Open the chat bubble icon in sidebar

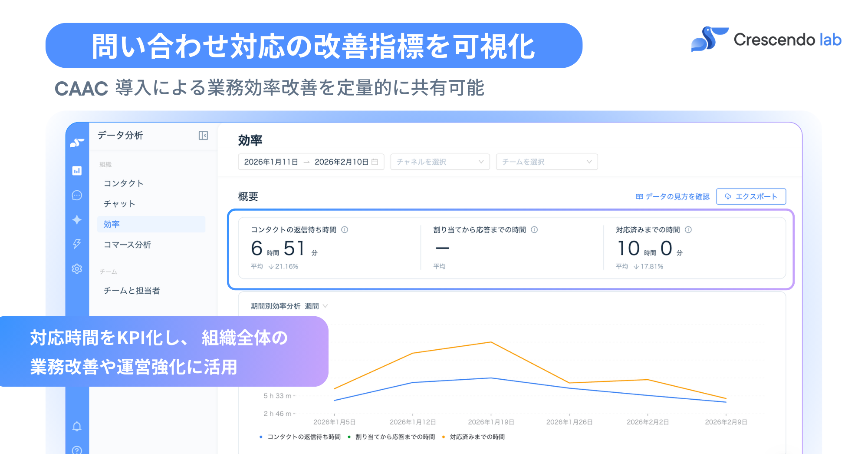[77, 195]
